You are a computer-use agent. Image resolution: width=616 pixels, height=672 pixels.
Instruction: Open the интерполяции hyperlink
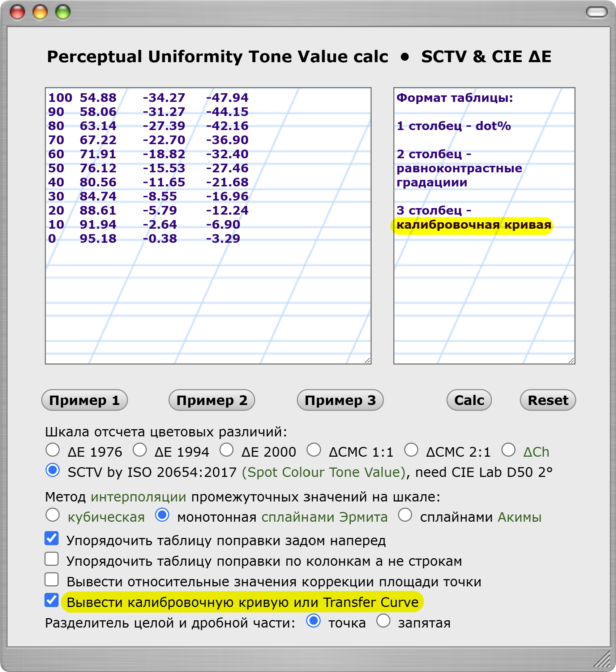tap(138, 497)
